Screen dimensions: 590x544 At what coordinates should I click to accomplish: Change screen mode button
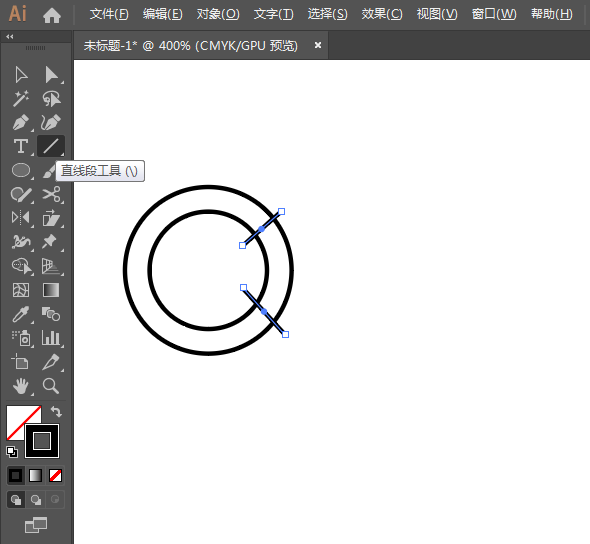click(x=36, y=525)
